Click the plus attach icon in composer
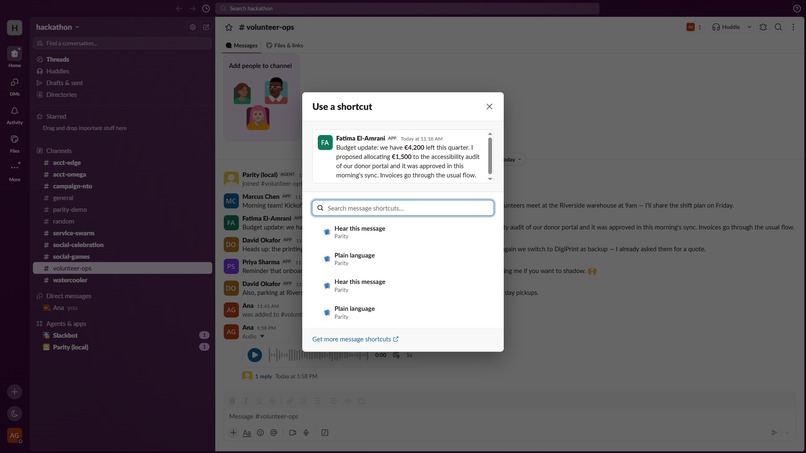This screenshot has width=806, height=453. coord(233,432)
